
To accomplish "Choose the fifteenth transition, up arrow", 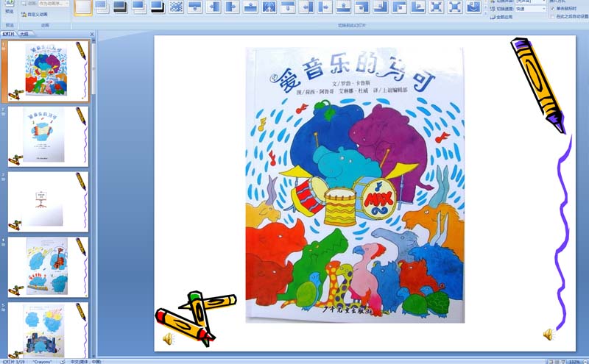I will [343, 7].
